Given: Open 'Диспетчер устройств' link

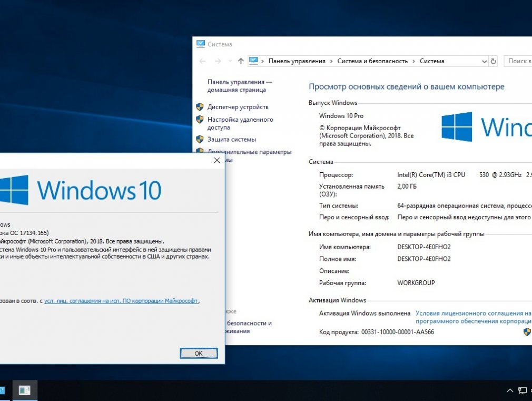Looking at the screenshot, I should [238, 107].
